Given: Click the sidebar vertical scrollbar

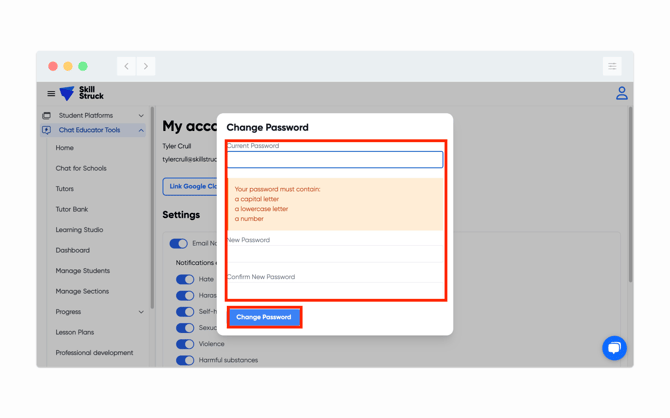Looking at the screenshot, I should [x=152, y=200].
